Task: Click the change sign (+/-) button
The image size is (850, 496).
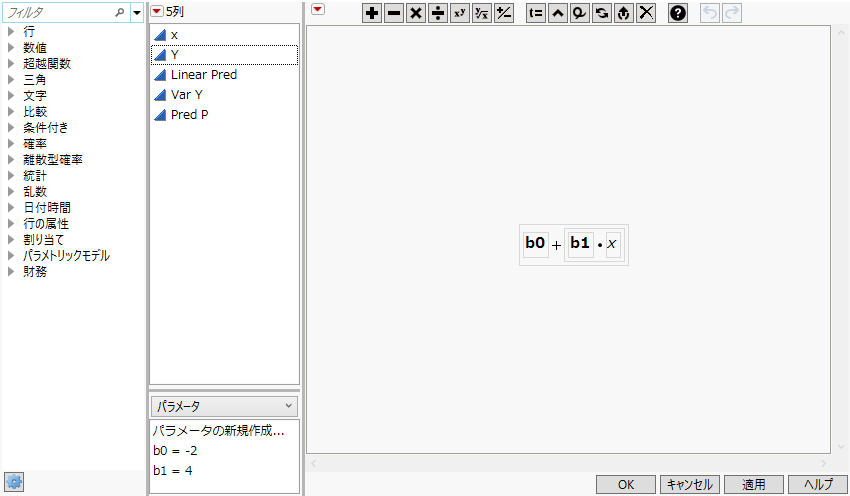Action: 504,13
